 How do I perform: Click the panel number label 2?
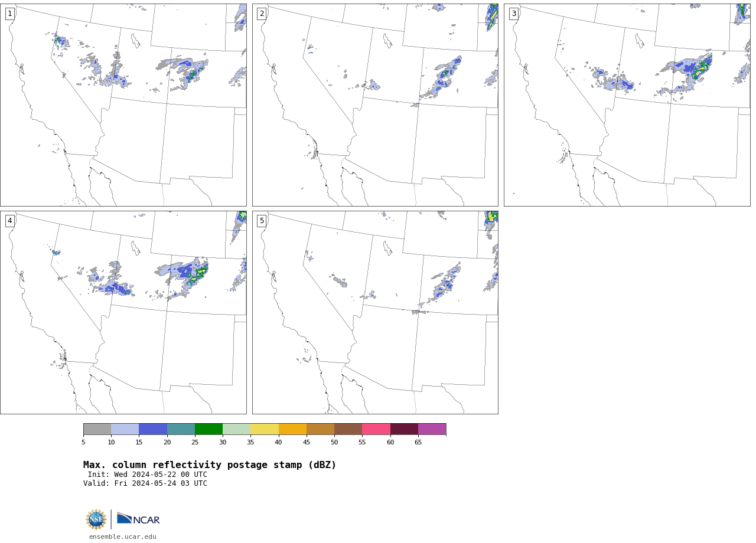(262, 14)
